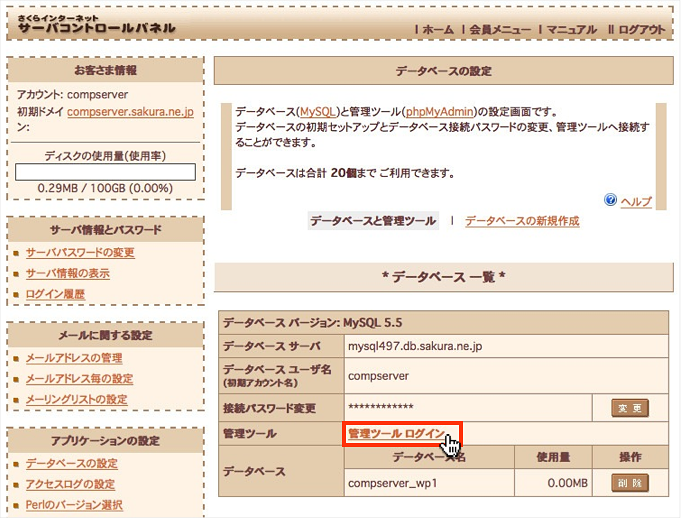Click 削除 button for compserver_wp1
Viewport: 681px width, 518px height.
(630, 483)
